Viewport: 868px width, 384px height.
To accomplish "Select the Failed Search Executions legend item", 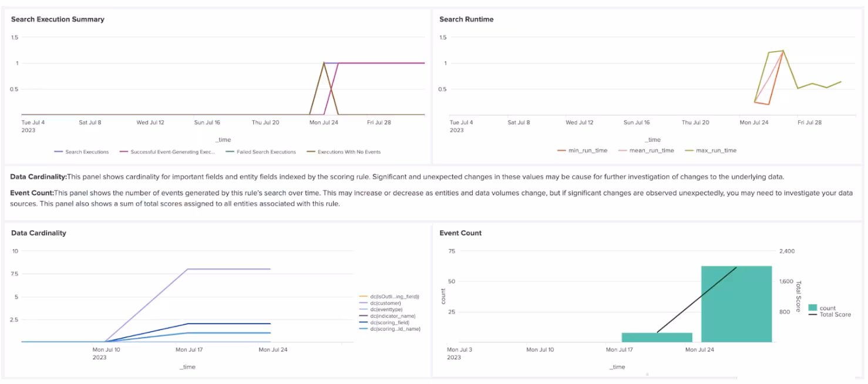I will tap(265, 152).
